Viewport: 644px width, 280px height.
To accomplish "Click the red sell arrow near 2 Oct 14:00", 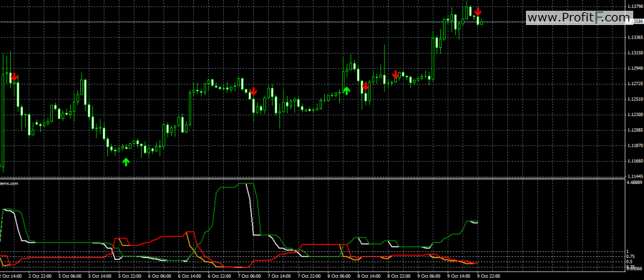I will click(x=14, y=77).
